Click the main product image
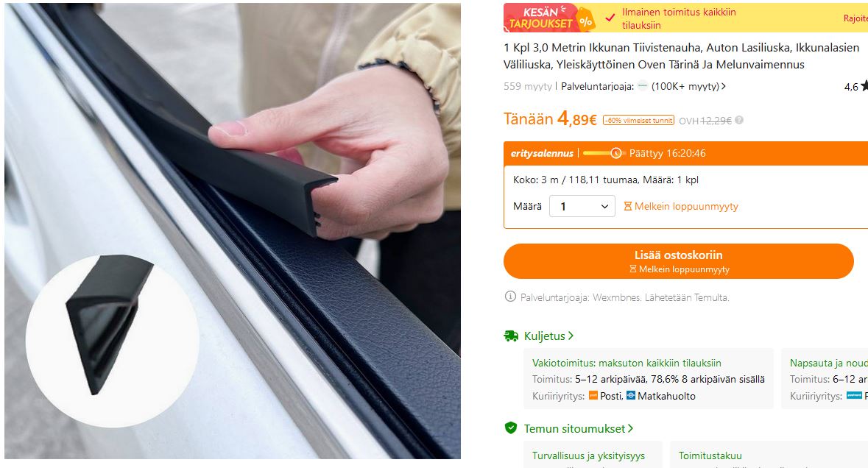Viewport: 868px width, 468px height. point(233,230)
